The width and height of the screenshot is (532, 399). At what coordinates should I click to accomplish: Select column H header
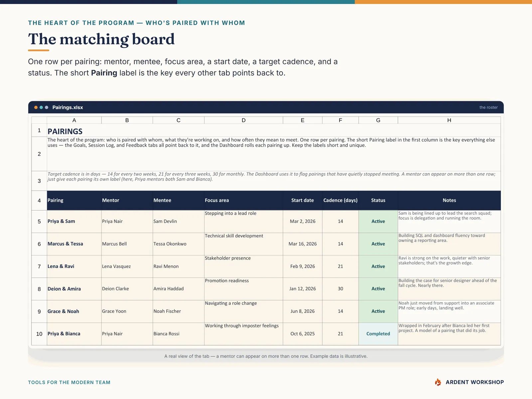click(449, 120)
